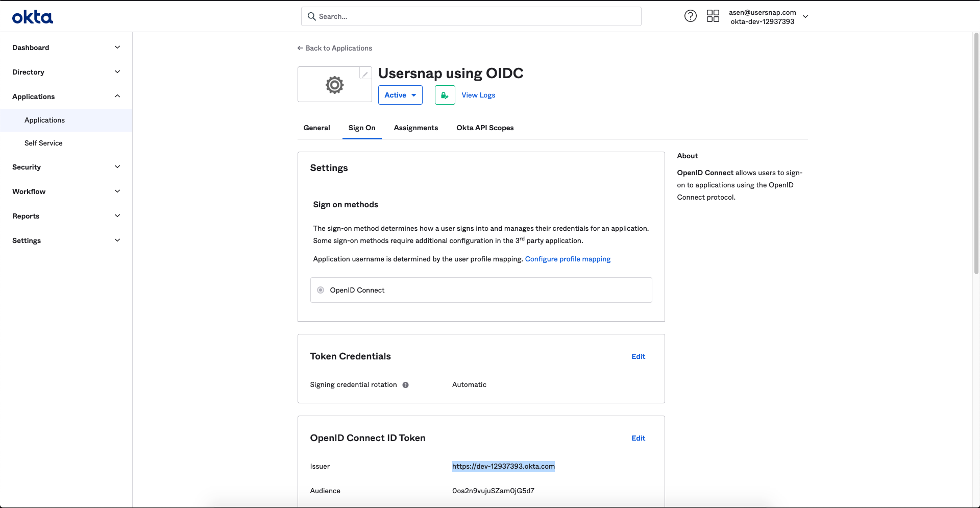
Task: Click the Signing credential rotation label
Action: [353, 384]
